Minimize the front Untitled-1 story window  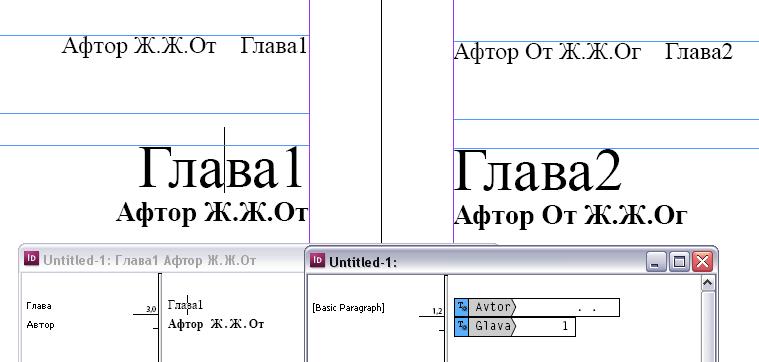coord(656,262)
